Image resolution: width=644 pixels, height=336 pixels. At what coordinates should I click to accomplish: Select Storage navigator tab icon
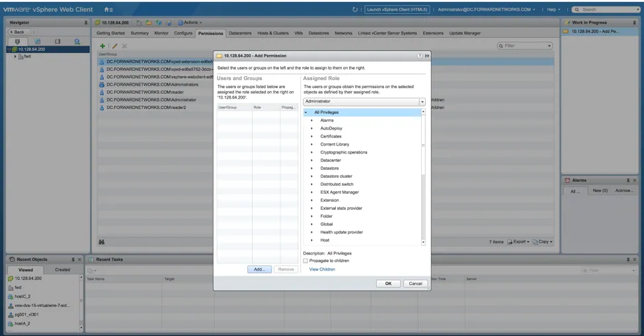[x=58, y=42]
